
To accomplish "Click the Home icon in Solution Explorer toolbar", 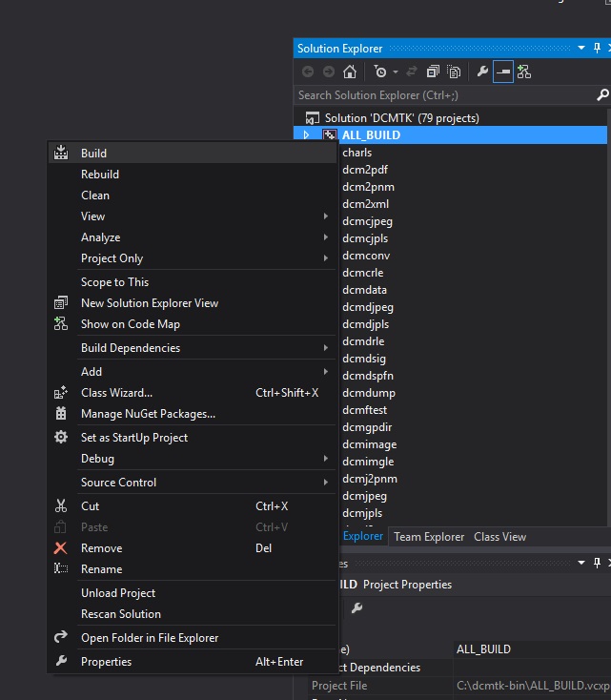I will coord(350,72).
